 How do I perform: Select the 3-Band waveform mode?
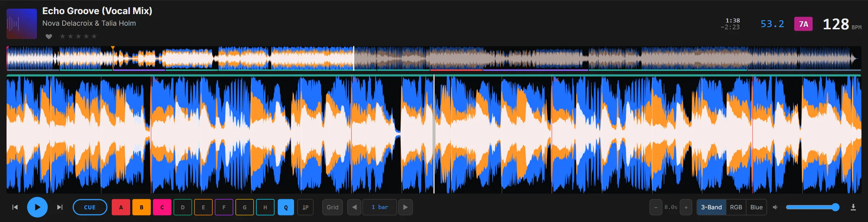click(x=711, y=207)
